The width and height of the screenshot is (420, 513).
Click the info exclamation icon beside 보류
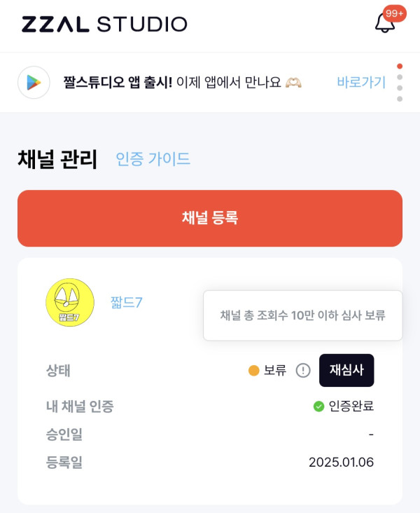(302, 371)
